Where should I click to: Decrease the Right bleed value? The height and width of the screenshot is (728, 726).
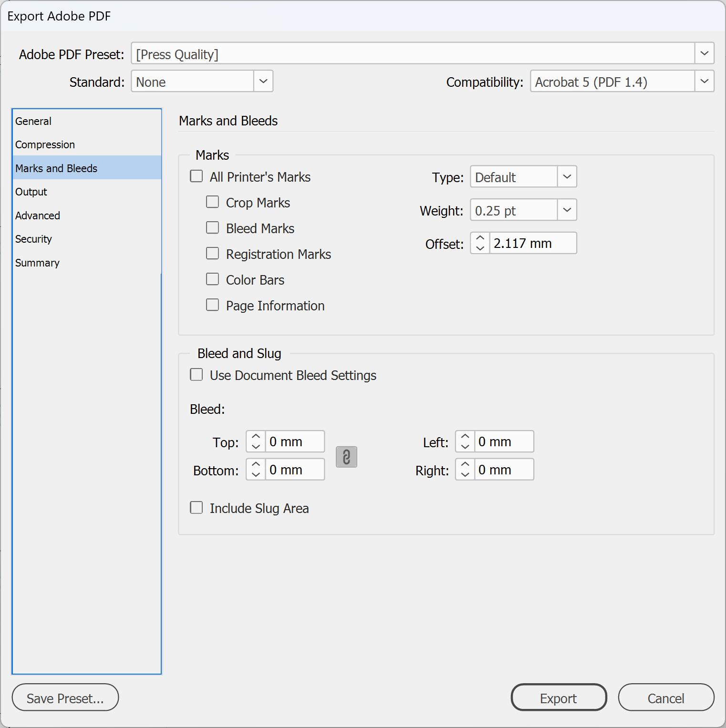465,474
